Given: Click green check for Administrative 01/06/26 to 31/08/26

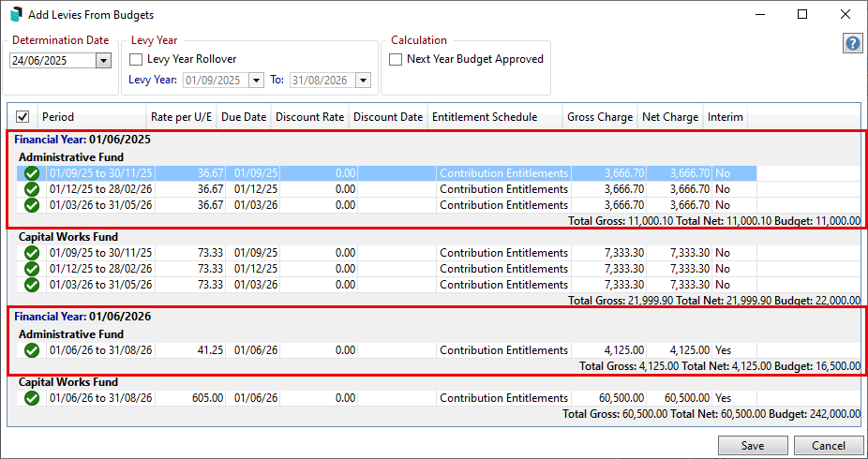Looking at the screenshot, I should pos(32,350).
